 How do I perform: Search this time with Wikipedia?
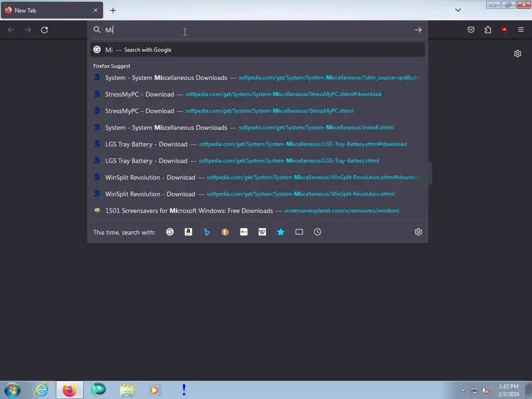pyautogui.click(x=262, y=232)
